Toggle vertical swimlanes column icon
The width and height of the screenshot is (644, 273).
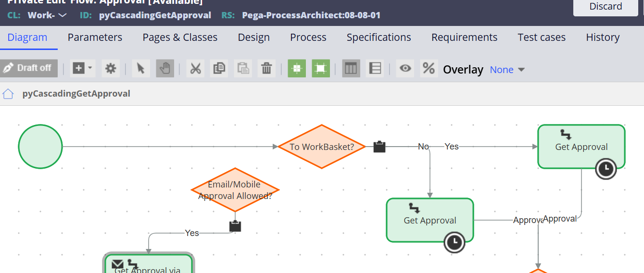click(351, 68)
